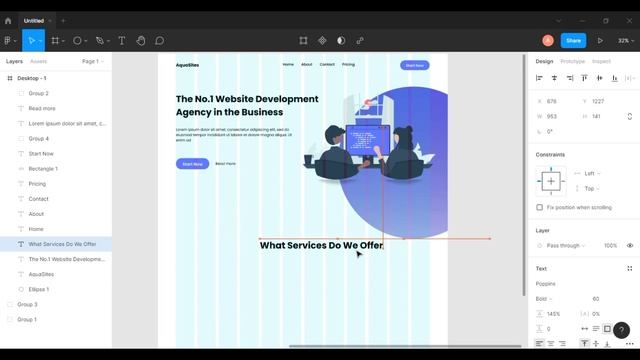Viewport: 640px width, 360px height.
Task: Open font weight Bold dropdown
Action: point(544,299)
